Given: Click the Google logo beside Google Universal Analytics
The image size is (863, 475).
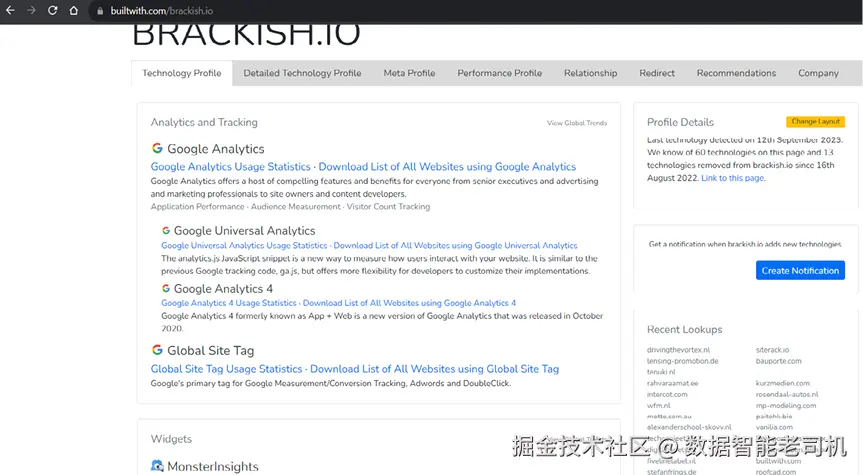Looking at the screenshot, I should [166, 230].
